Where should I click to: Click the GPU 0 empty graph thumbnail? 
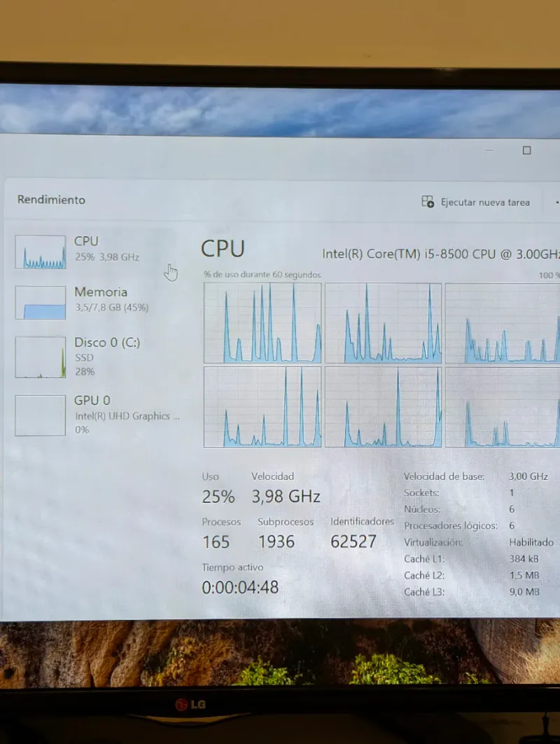click(x=41, y=415)
